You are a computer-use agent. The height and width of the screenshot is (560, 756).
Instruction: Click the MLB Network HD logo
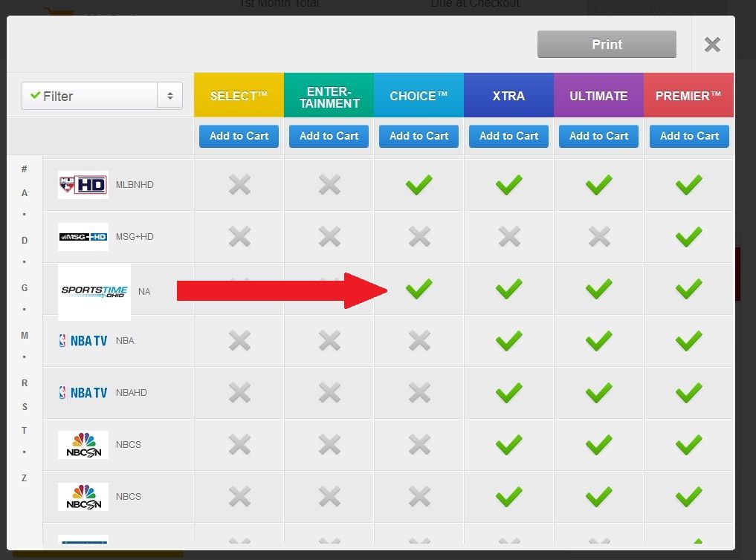coord(83,184)
